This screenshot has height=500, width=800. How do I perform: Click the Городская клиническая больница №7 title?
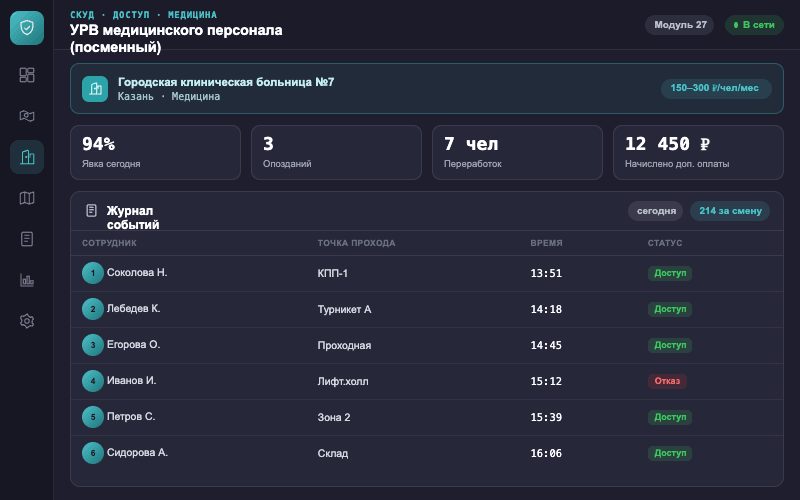point(226,82)
